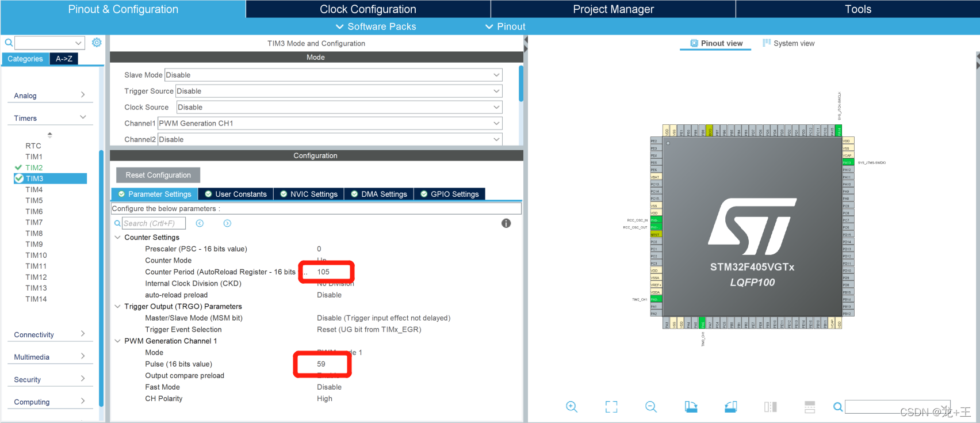Focus the pin search field below chip
Screen dimensions: 980x423
coord(897,407)
